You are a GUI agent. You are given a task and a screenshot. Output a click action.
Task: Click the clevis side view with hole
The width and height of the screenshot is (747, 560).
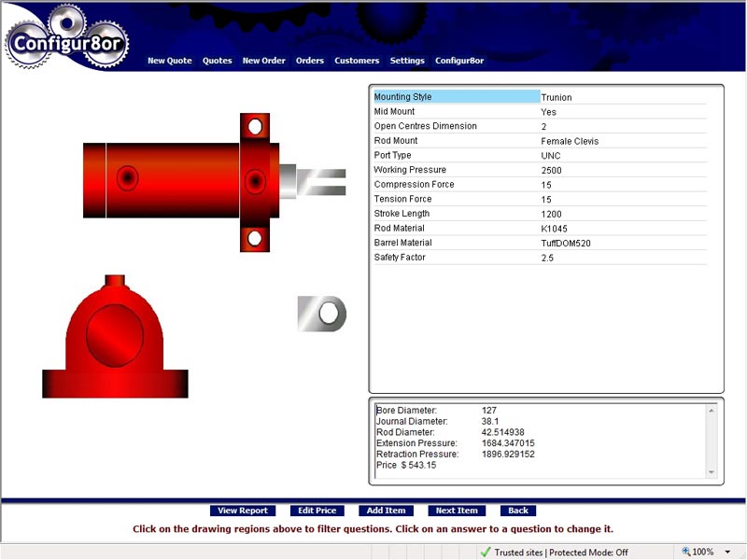pos(322,314)
